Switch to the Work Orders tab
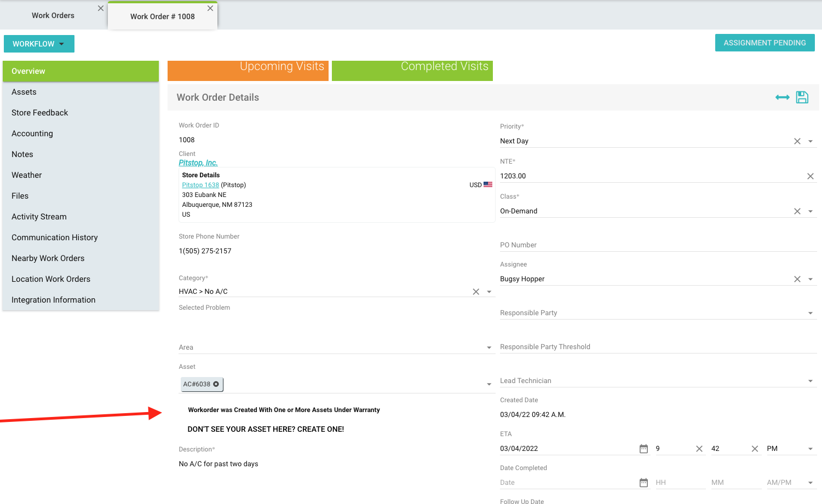Viewport: 822px width, 504px height. pyautogui.click(x=53, y=15)
